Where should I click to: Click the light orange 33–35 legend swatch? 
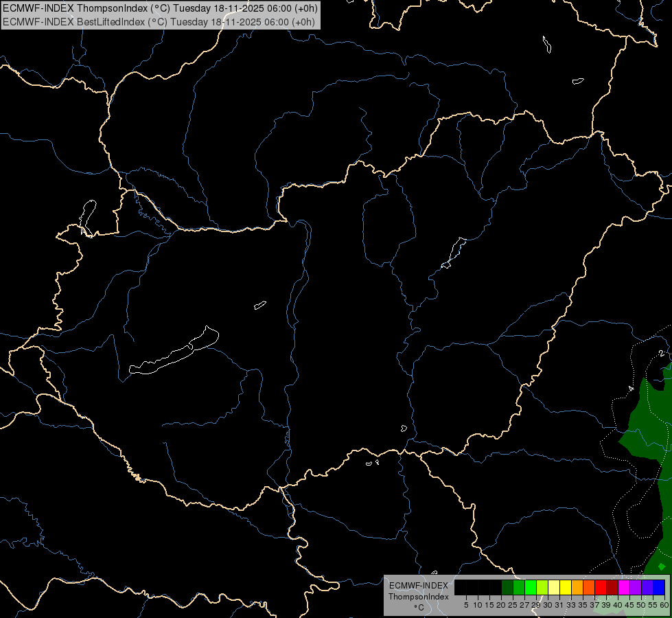(x=577, y=587)
